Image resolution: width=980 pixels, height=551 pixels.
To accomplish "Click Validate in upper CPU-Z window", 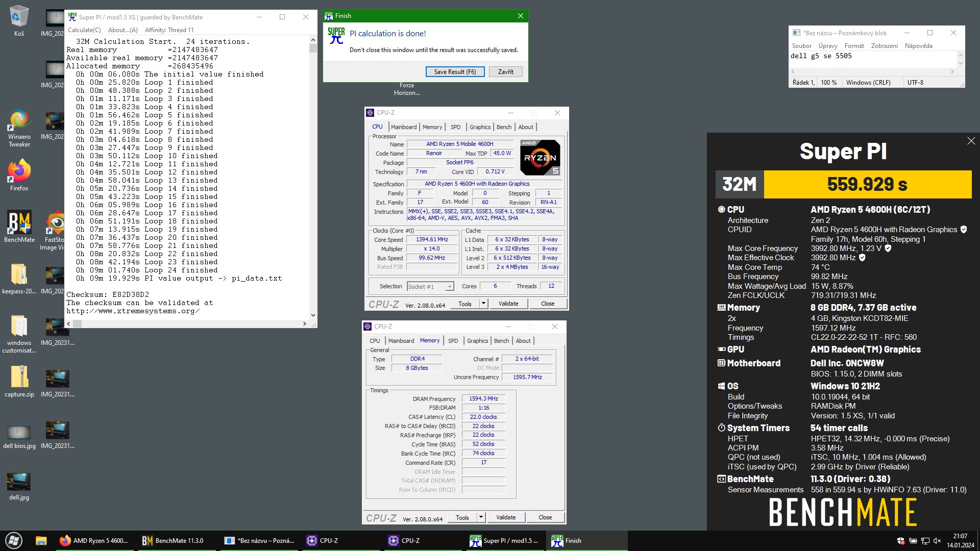I will 508,304.
